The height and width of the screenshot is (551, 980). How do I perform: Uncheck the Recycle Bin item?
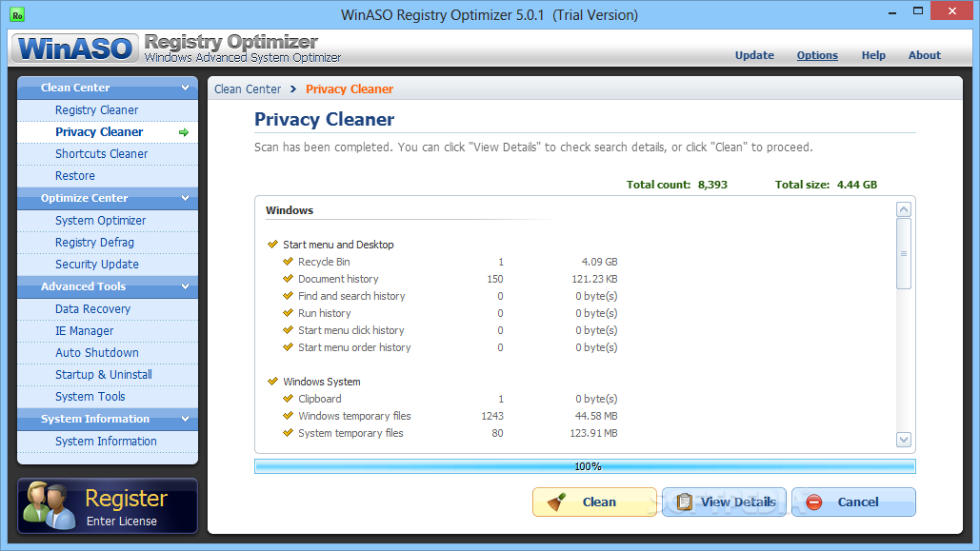[x=288, y=262]
